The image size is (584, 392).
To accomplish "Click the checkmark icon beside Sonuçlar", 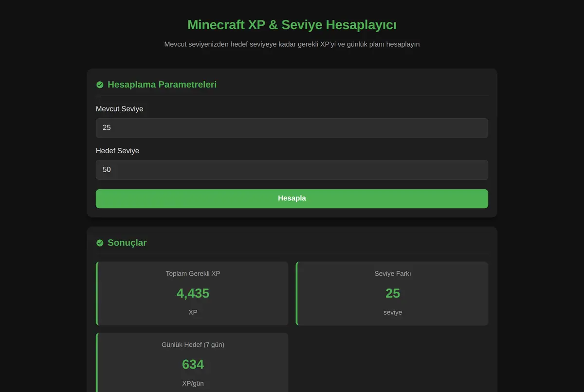I will (100, 243).
